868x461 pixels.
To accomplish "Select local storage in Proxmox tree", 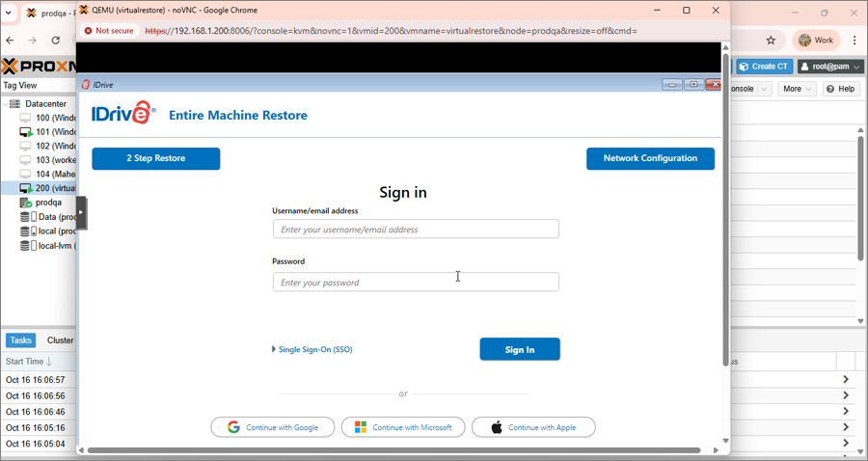I will pos(49,230).
